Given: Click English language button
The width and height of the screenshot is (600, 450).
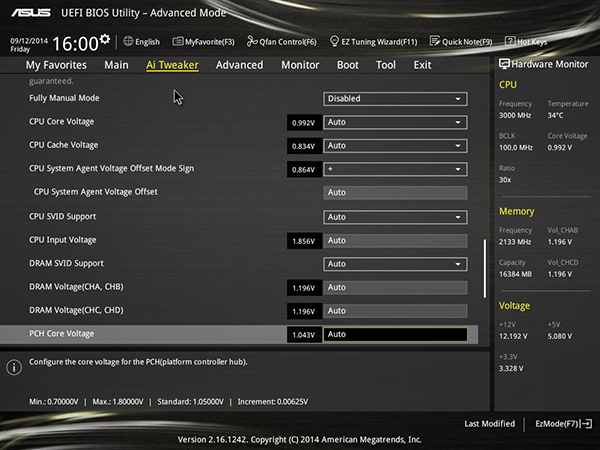Looking at the screenshot, I should coord(141,41).
